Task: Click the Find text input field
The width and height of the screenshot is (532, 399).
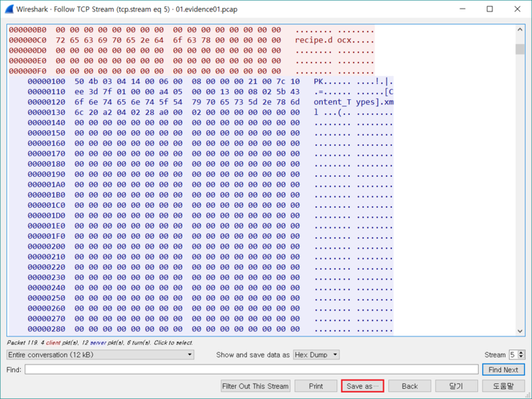Action: coord(252,370)
